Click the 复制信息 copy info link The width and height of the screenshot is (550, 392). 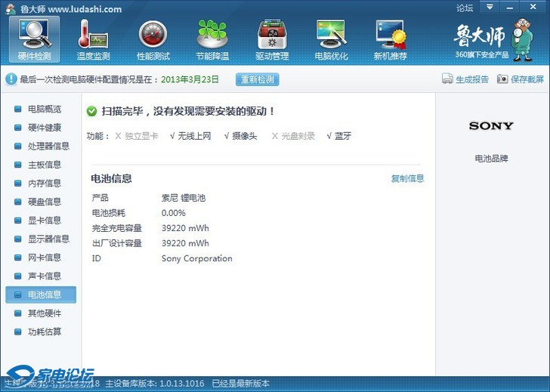(x=407, y=179)
